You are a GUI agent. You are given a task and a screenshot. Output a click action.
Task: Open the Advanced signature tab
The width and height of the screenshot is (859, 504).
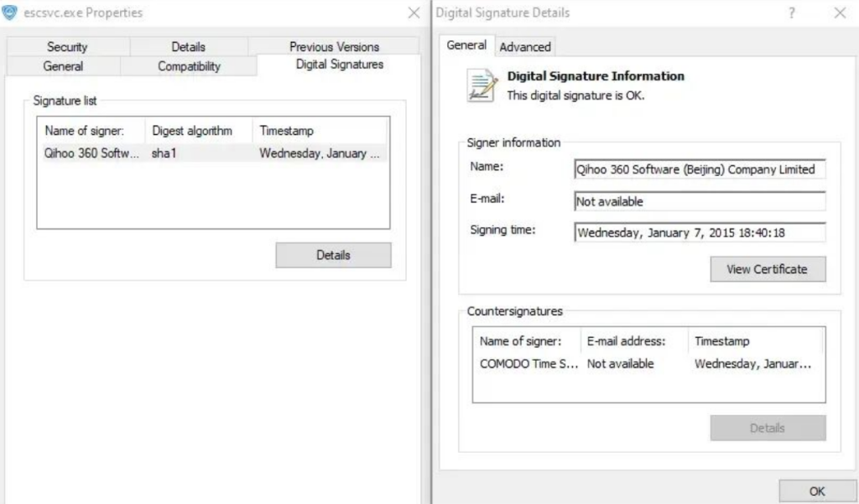pyautogui.click(x=525, y=47)
